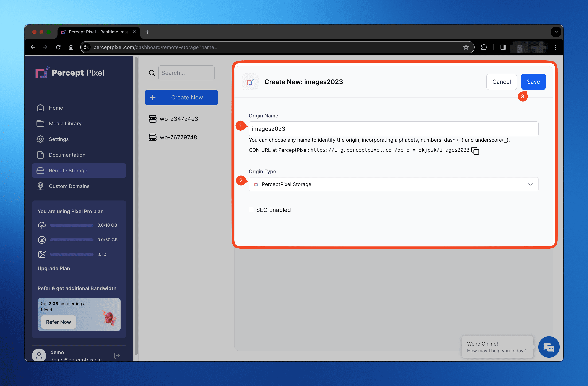Toggle the SEO Enabled checkbox
Viewport: 588px width, 386px height.
click(x=251, y=210)
